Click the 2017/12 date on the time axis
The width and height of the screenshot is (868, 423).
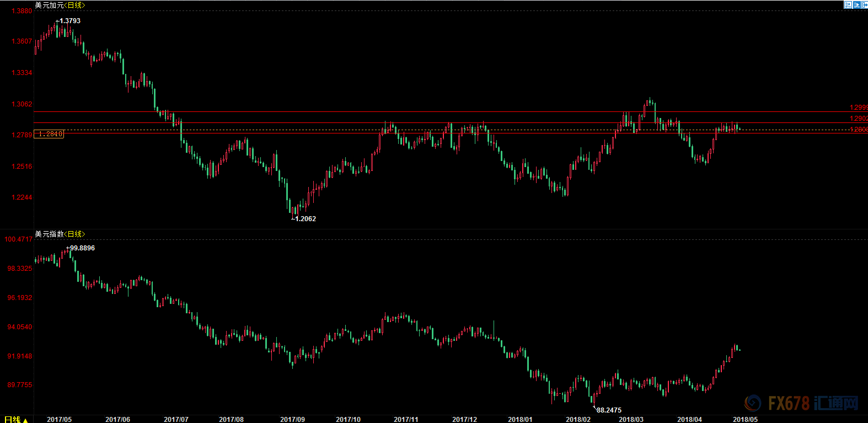465,420
